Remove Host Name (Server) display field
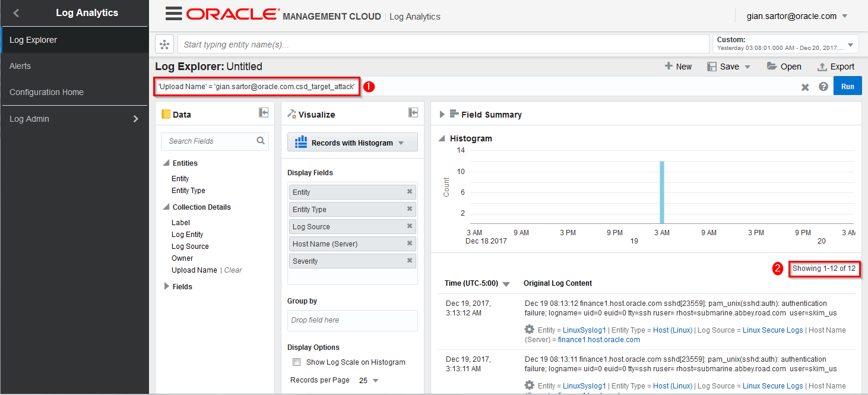The height and width of the screenshot is (395, 868). coord(410,244)
